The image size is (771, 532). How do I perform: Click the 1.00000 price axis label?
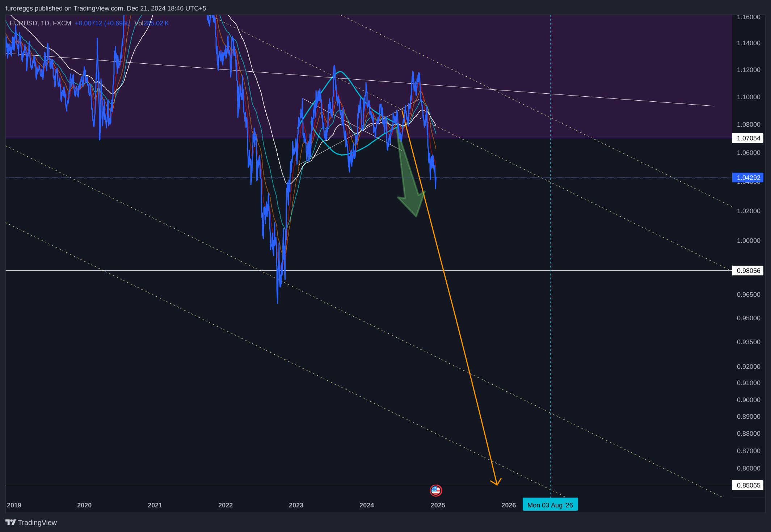(x=749, y=241)
